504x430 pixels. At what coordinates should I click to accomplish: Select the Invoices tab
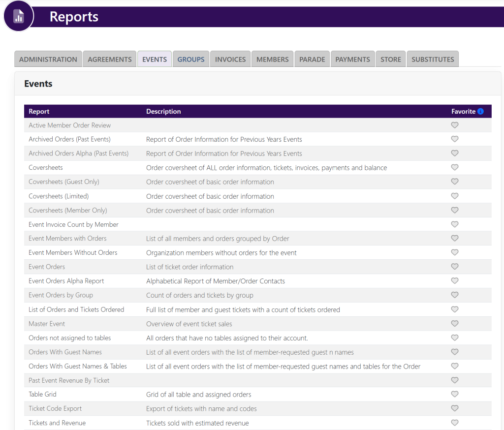230,59
